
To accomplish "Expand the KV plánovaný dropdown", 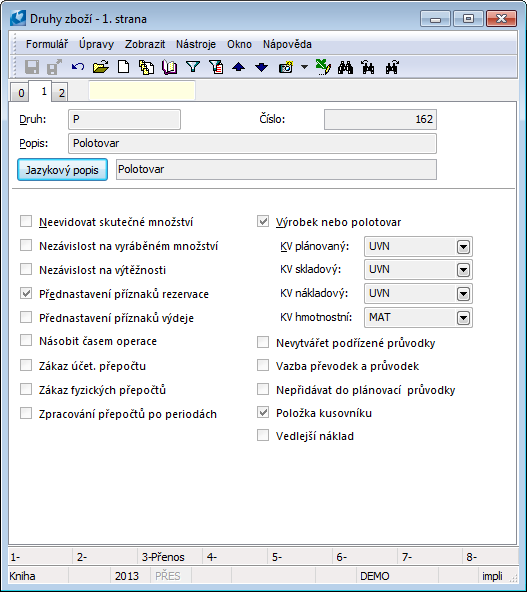I will pyautogui.click(x=463, y=247).
